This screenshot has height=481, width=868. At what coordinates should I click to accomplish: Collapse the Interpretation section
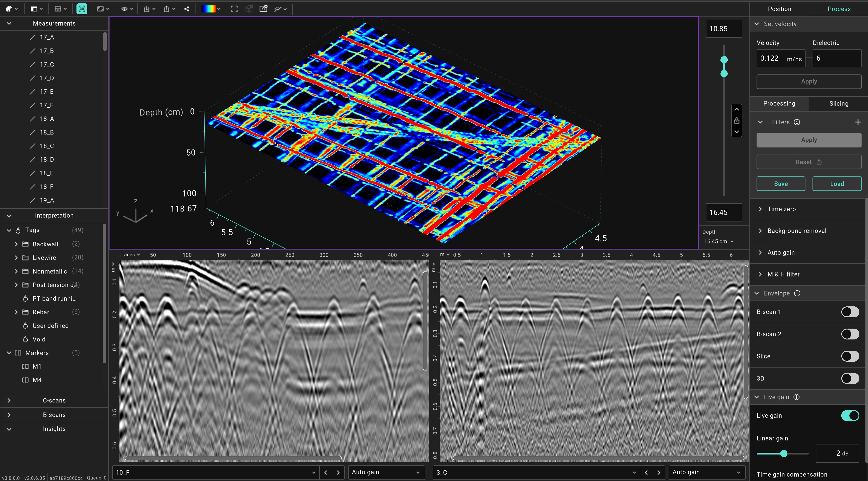9,216
